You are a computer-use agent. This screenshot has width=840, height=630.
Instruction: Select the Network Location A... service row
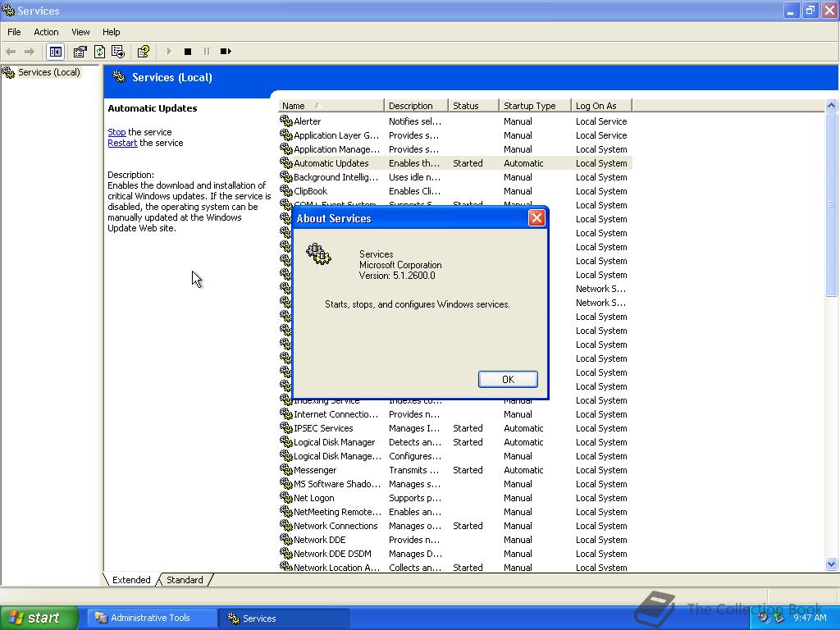[455, 568]
